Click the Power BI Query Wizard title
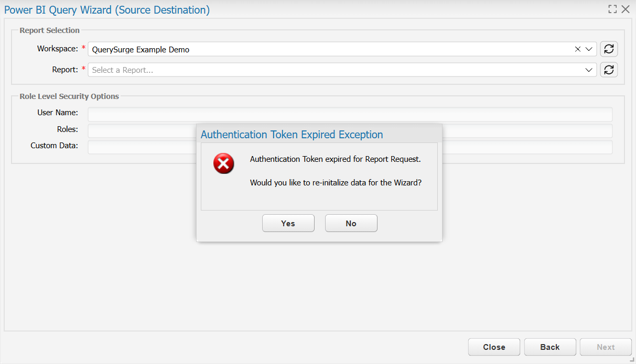This screenshot has height=364, width=636. (107, 10)
